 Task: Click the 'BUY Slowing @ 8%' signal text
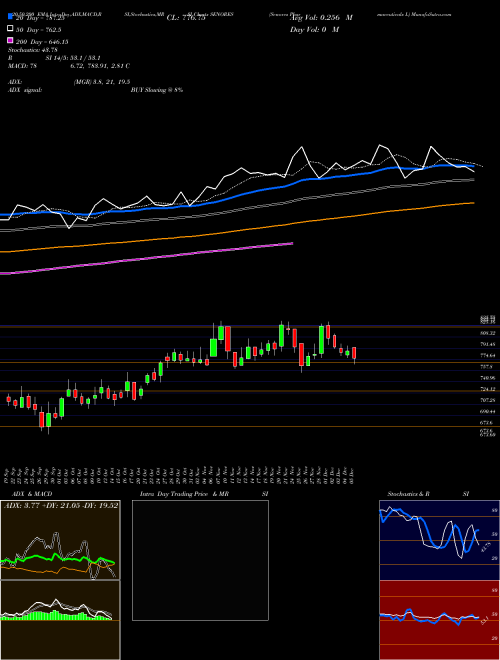click(x=157, y=90)
